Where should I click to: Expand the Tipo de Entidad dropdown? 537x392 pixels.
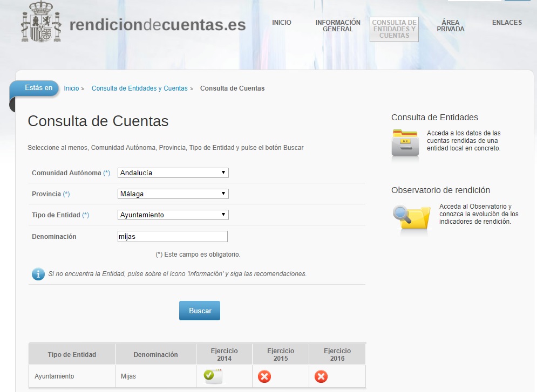coord(173,215)
